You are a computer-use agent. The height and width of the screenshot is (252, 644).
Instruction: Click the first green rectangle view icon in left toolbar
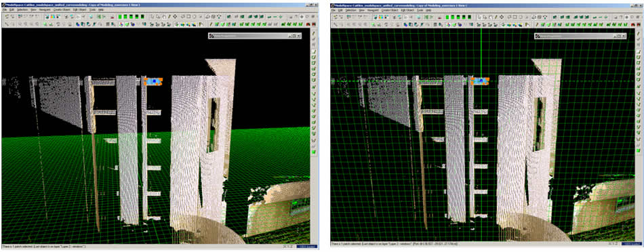click(x=120, y=16)
